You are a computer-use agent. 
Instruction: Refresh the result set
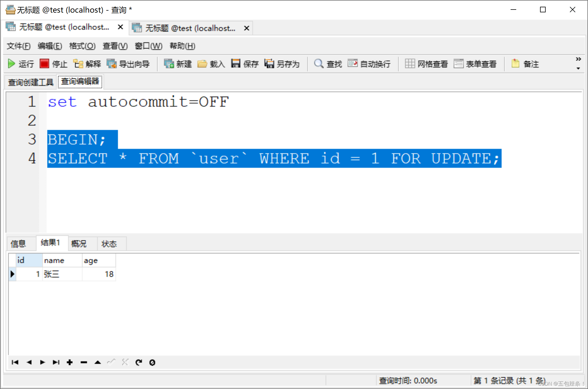(139, 362)
